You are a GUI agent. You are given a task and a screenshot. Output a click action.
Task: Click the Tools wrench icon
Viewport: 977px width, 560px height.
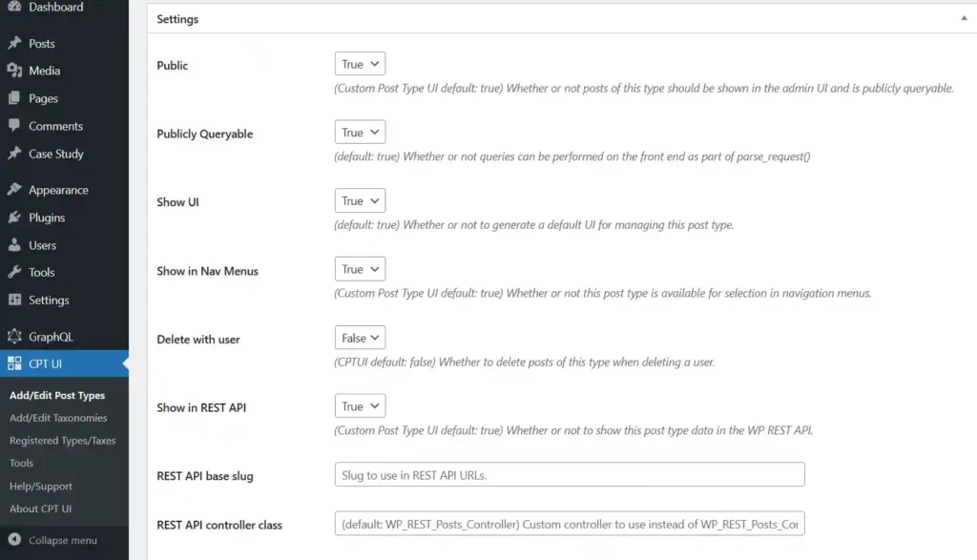[x=14, y=272]
